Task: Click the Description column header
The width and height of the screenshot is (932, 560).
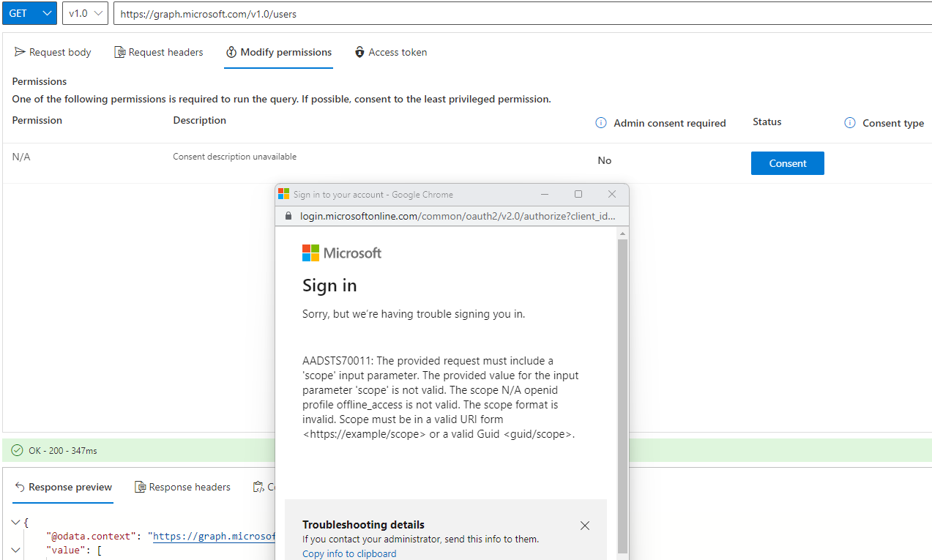Action: tap(200, 120)
